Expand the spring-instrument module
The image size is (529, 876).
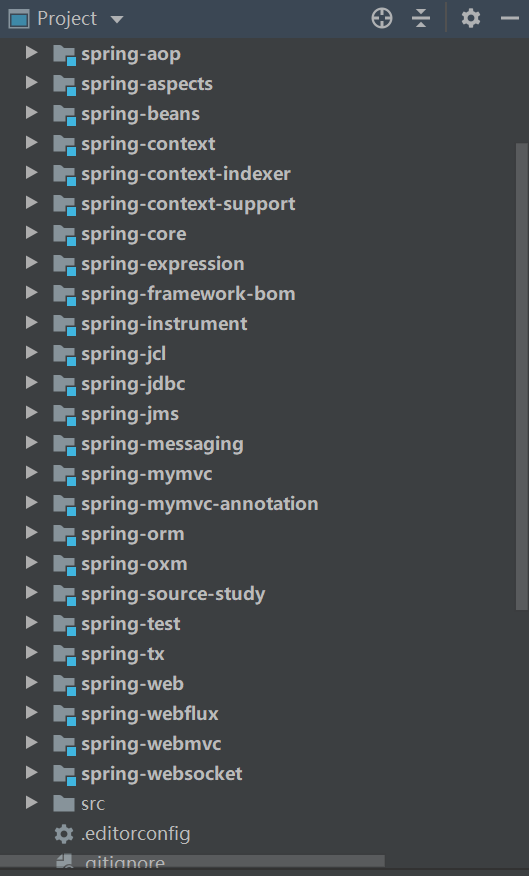tap(32, 323)
